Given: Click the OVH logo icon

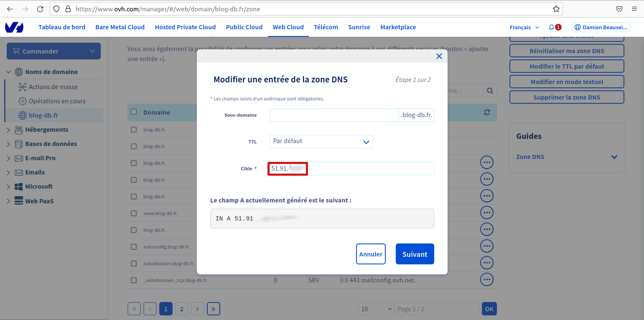Looking at the screenshot, I should pos(14,28).
